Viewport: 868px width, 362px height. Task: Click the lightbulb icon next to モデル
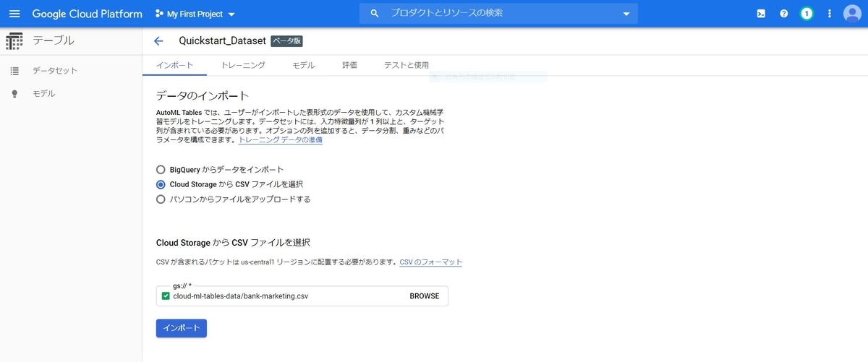pyautogui.click(x=14, y=94)
